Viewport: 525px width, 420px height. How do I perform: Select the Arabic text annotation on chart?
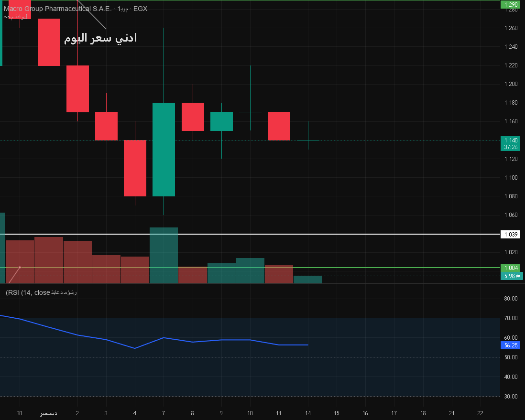(x=100, y=38)
